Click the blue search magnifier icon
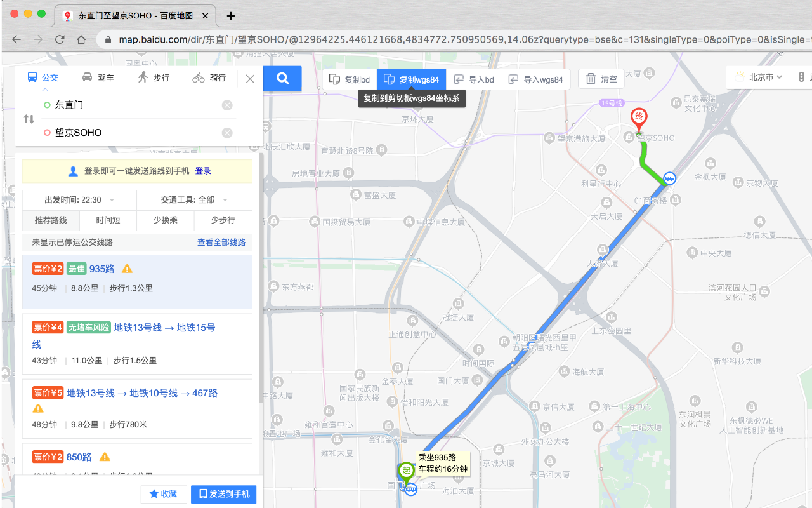Image resolution: width=812 pixels, height=508 pixels. click(282, 78)
